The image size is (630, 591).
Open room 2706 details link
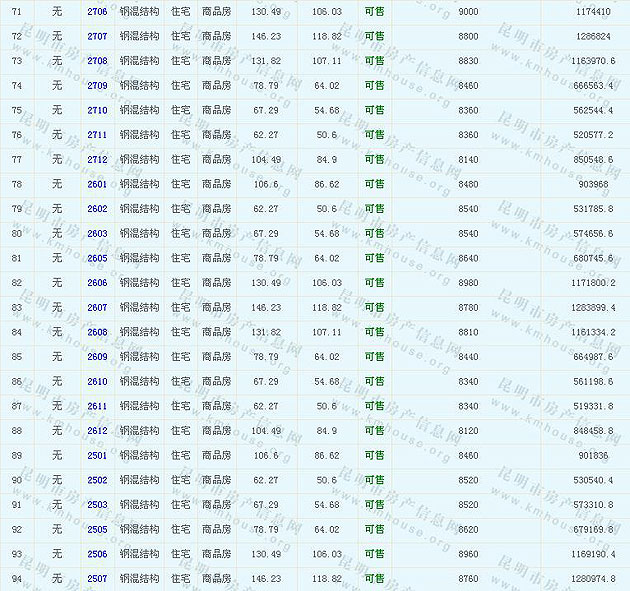point(97,11)
